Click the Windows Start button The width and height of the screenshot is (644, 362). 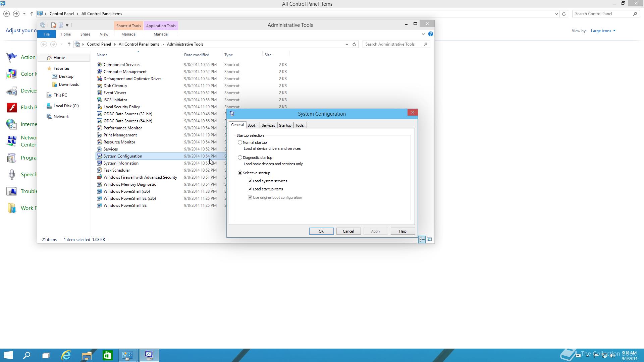(8, 355)
